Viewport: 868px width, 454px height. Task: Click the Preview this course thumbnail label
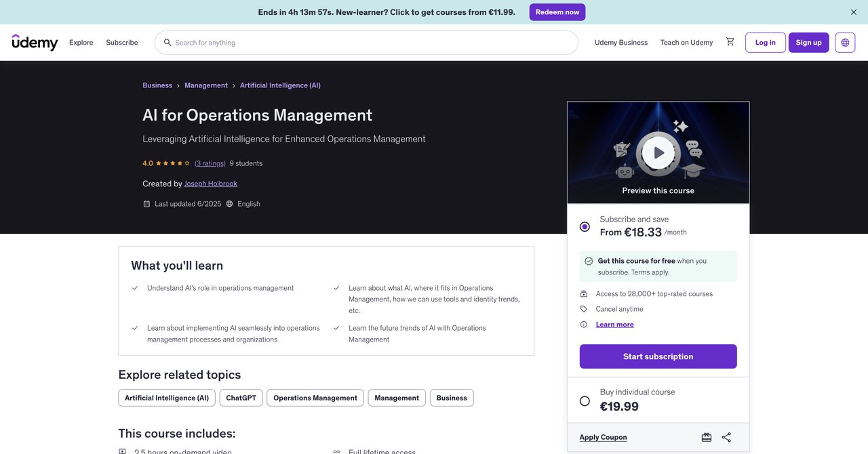tap(658, 190)
